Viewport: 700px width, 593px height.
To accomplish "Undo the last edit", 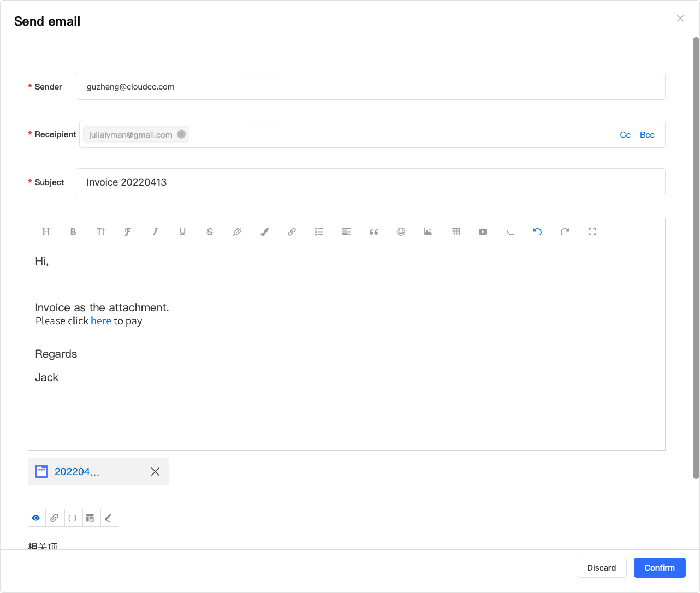I will point(537,232).
